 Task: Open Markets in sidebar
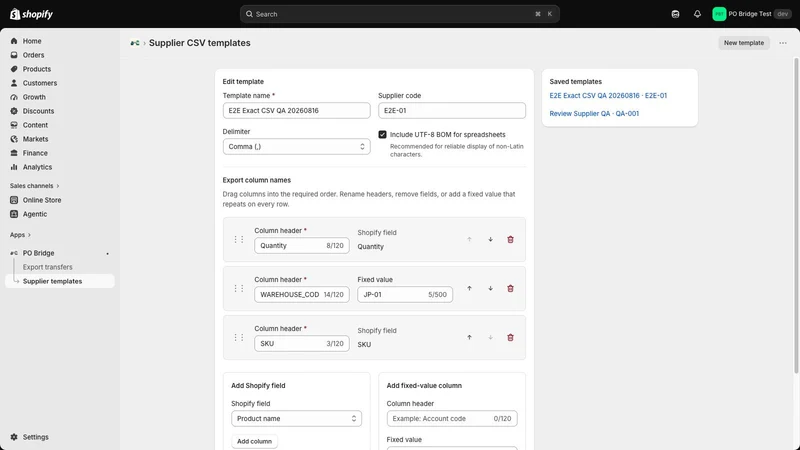[x=35, y=139]
